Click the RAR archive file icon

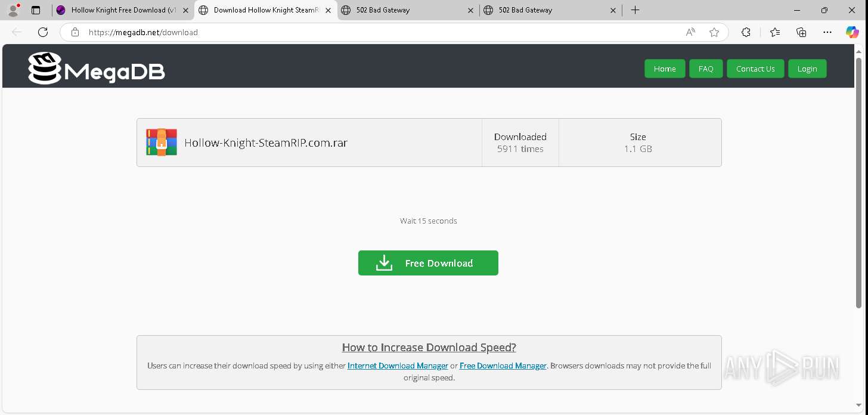click(x=162, y=143)
